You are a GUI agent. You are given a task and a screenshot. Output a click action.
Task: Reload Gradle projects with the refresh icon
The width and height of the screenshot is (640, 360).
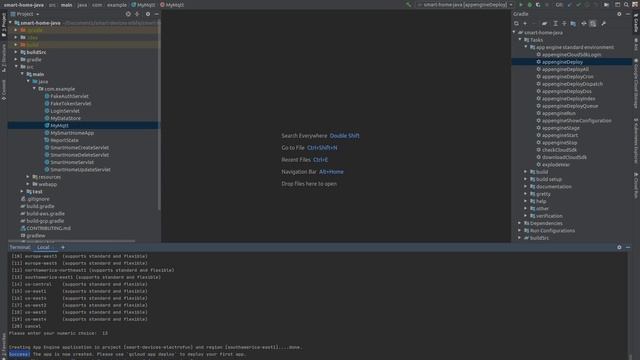517,24
